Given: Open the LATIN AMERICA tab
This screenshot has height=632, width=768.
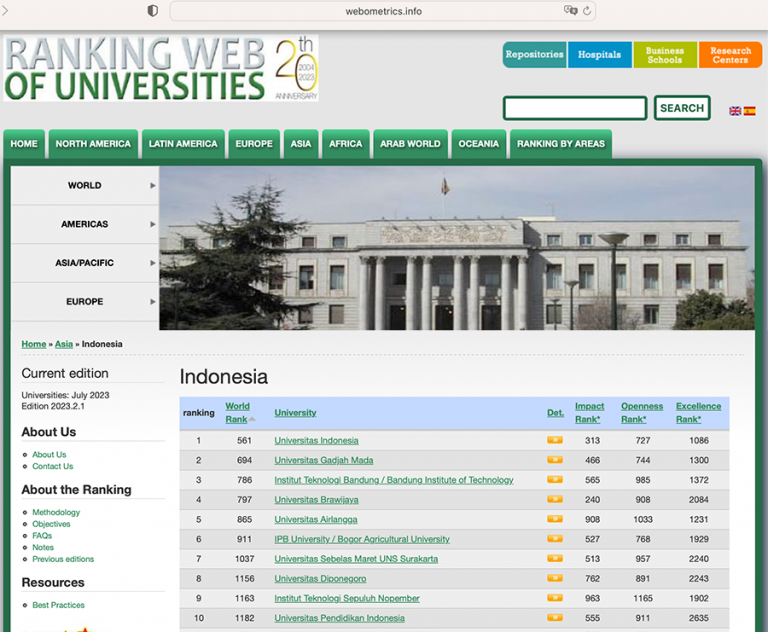Looking at the screenshot, I should tap(183, 144).
